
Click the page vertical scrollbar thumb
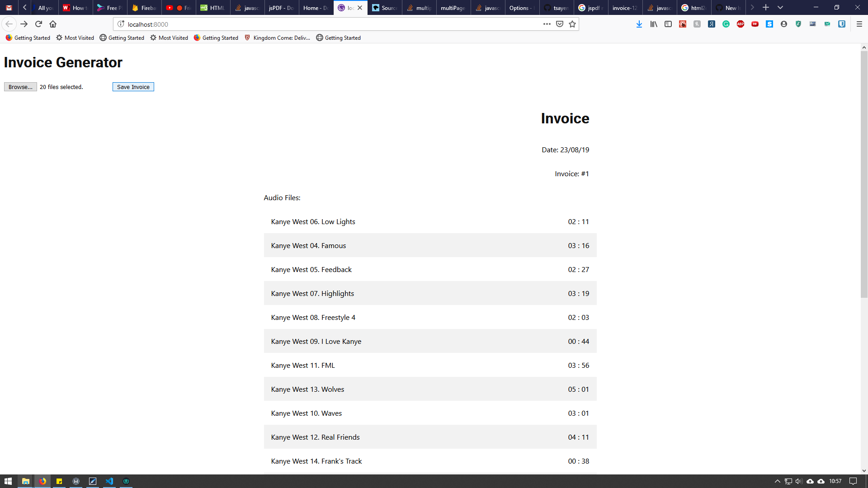(864, 174)
